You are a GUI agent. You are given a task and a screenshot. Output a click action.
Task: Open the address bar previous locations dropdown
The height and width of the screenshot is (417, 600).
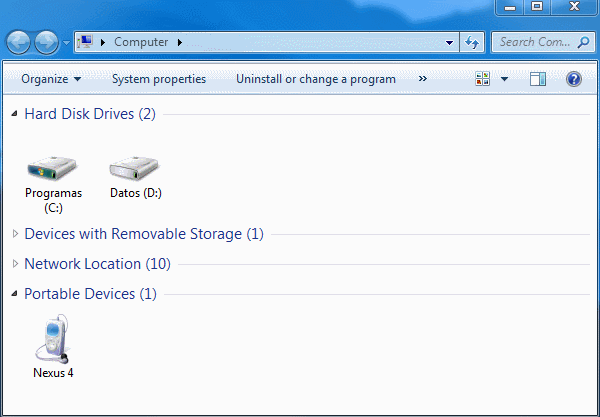coord(449,43)
